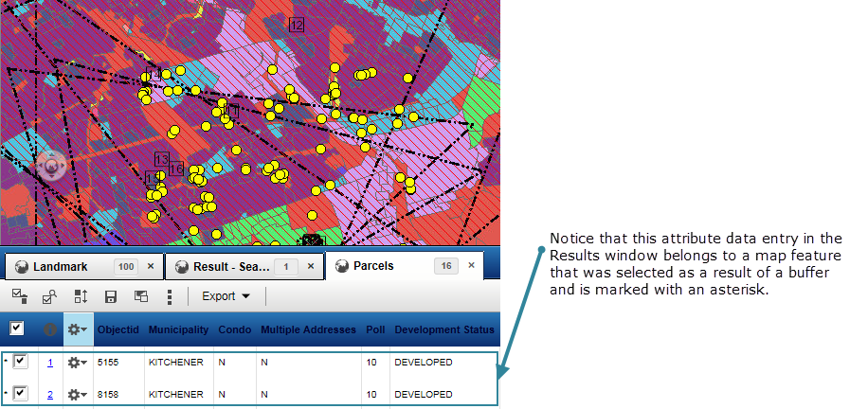Toggle the select-all checkbox in table header
The width and height of the screenshot is (868, 409).
click(17, 329)
